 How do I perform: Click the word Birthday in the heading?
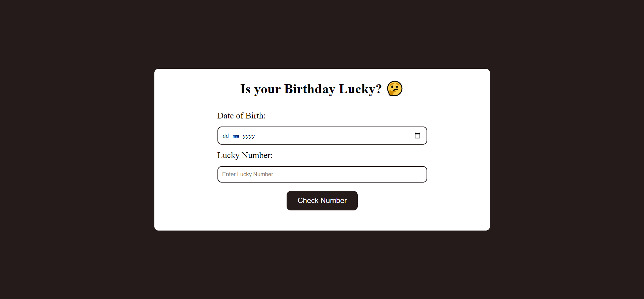click(x=310, y=89)
